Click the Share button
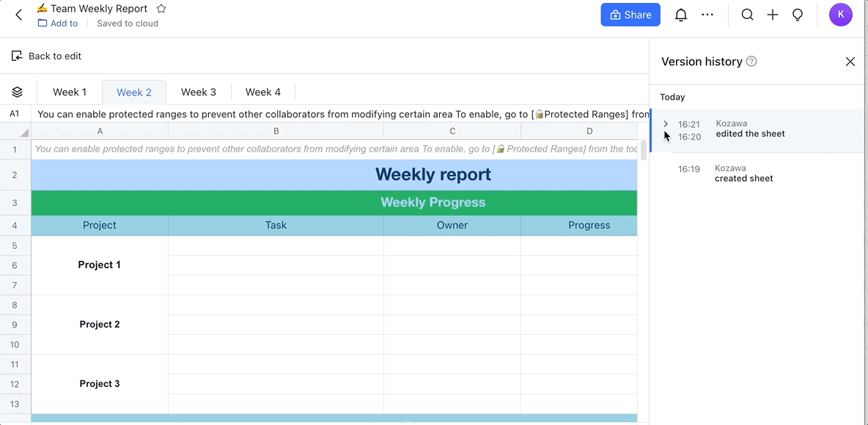Viewport: 868px width, 425px height. point(630,15)
